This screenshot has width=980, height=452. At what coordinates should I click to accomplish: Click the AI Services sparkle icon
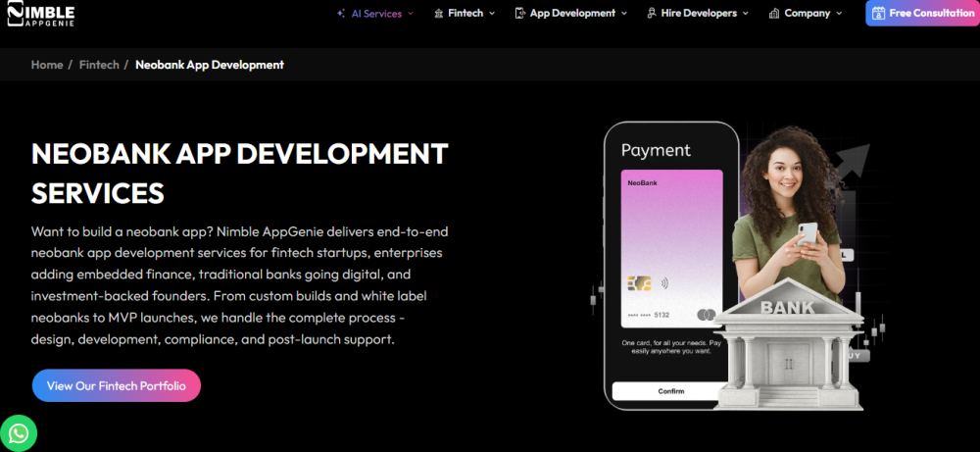(341, 13)
